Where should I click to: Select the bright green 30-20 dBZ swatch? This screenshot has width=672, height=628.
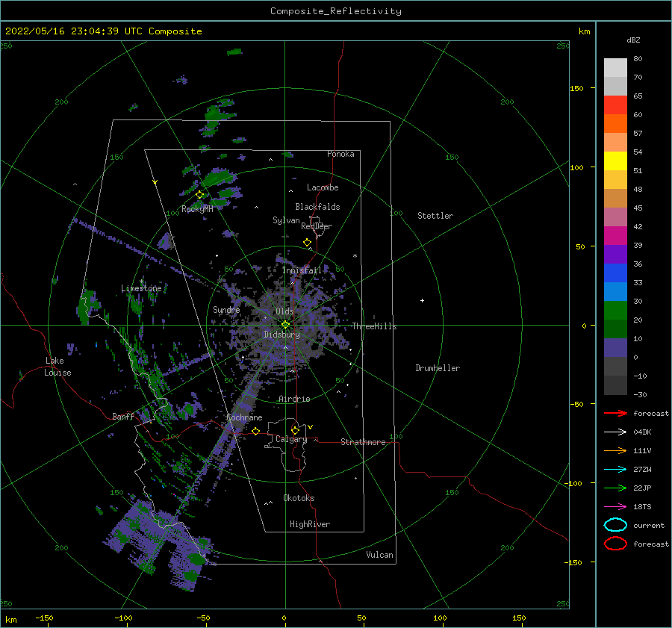click(x=615, y=310)
